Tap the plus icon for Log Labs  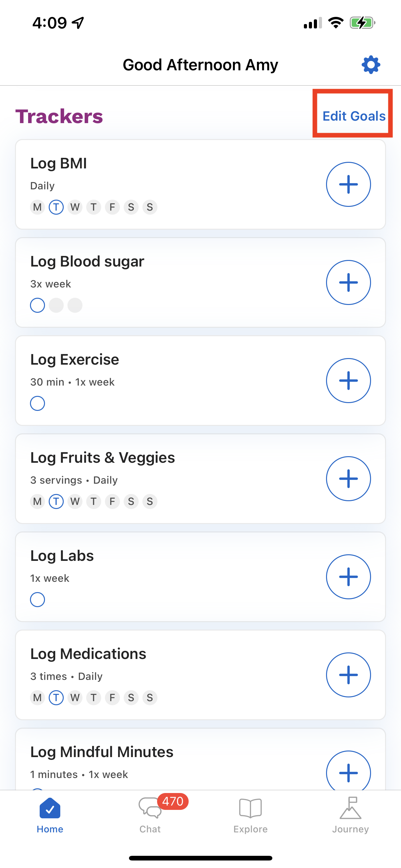click(348, 576)
